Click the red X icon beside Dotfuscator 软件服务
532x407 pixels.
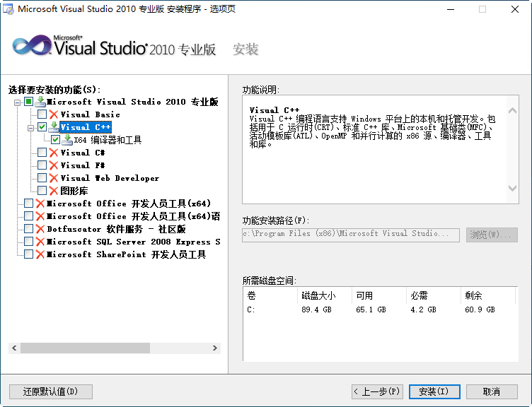[x=40, y=229]
